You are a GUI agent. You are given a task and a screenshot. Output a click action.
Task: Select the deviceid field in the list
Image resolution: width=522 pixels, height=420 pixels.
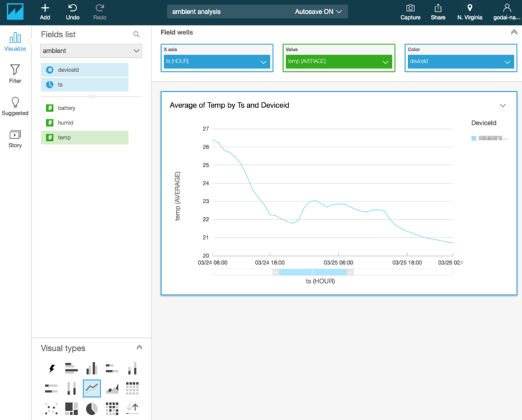[85, 70]
